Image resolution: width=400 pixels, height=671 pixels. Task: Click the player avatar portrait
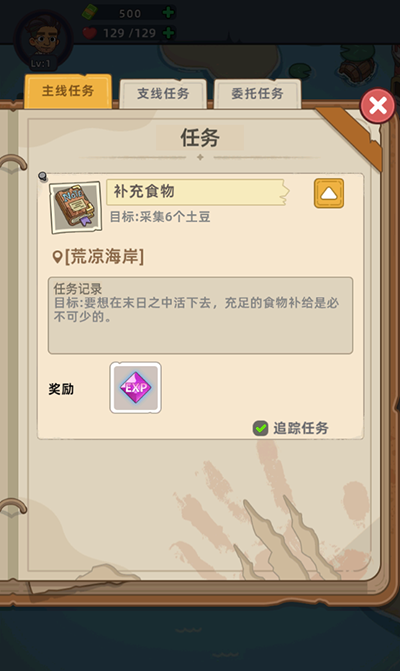43,39
